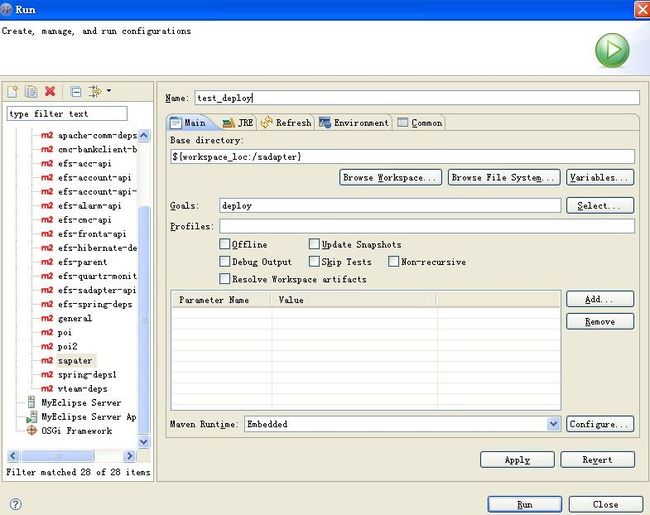
Task: Click the tree scroll down arrow
Action: pyautogui.click(x=144, y=442)
